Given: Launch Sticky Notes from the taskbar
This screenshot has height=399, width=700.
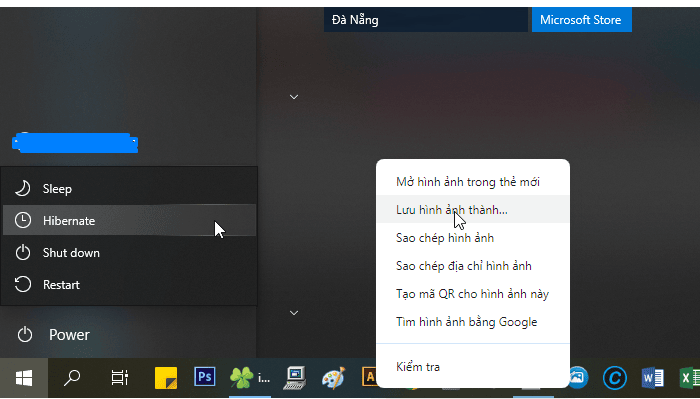Looking at the screenshot, I should 166,378.
